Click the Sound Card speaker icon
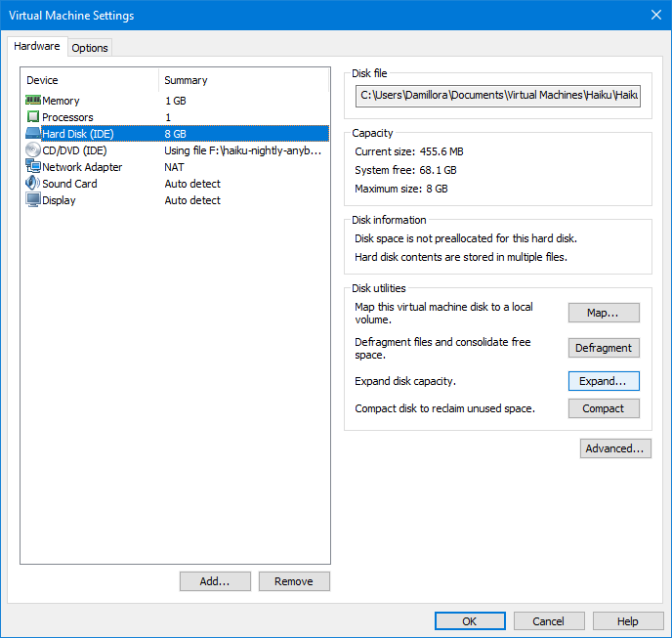 point(32,184)
